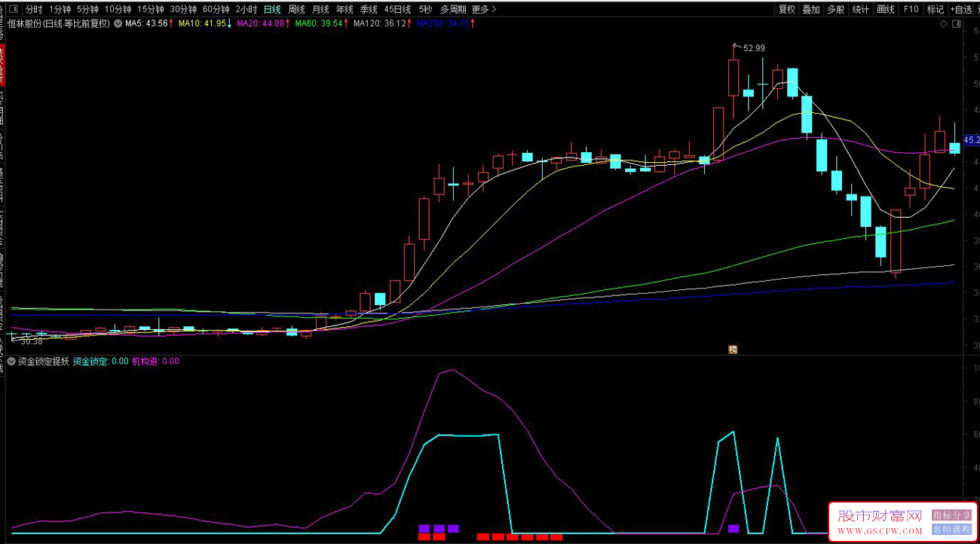This screenshot has height=544, width=980.
Task: Click the diamond icon at chart top-right
Action: point(943,24)
